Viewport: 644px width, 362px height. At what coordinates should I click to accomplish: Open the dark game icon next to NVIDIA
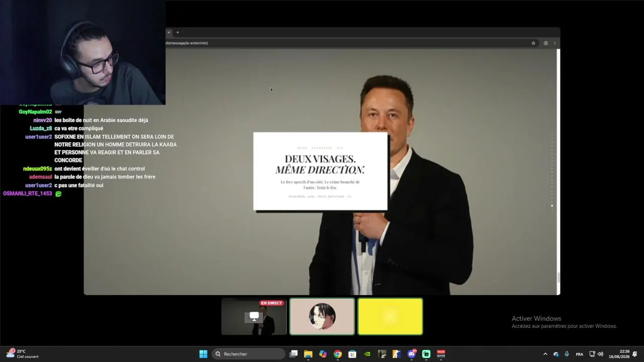(382, 354)
